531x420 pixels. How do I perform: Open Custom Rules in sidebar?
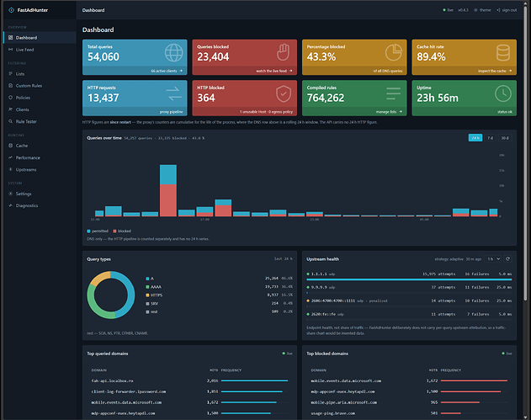(x=40, y=86)
